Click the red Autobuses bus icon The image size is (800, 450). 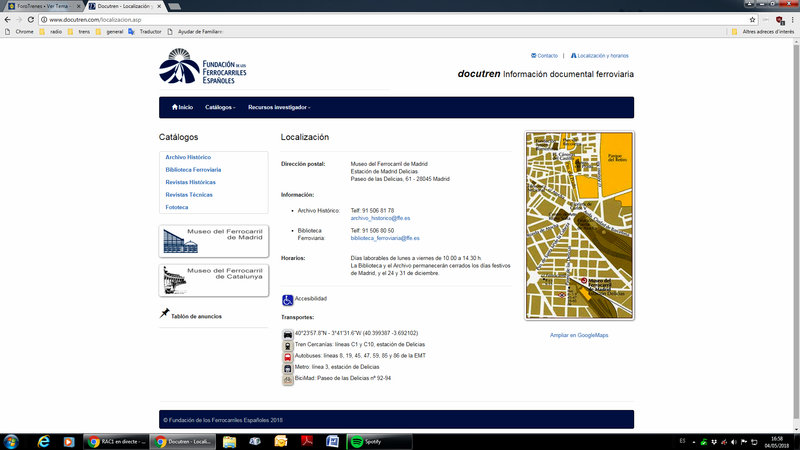coord(288,357)
